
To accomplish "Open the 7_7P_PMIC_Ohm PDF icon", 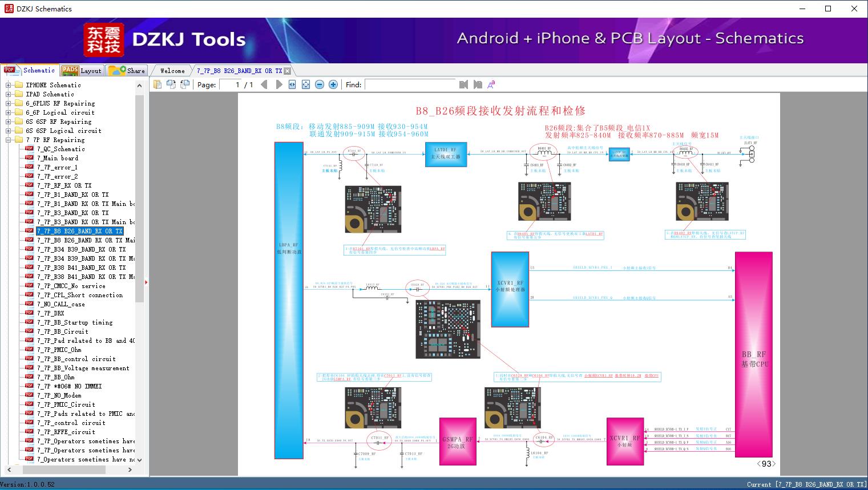I will tap(29, 349).
